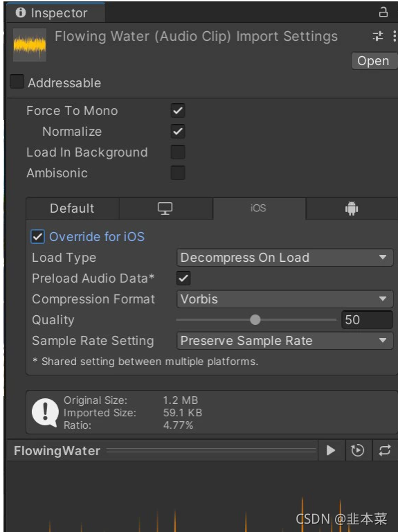
Task: Select the iOS platform tab
Action: [x=259, y=209]
